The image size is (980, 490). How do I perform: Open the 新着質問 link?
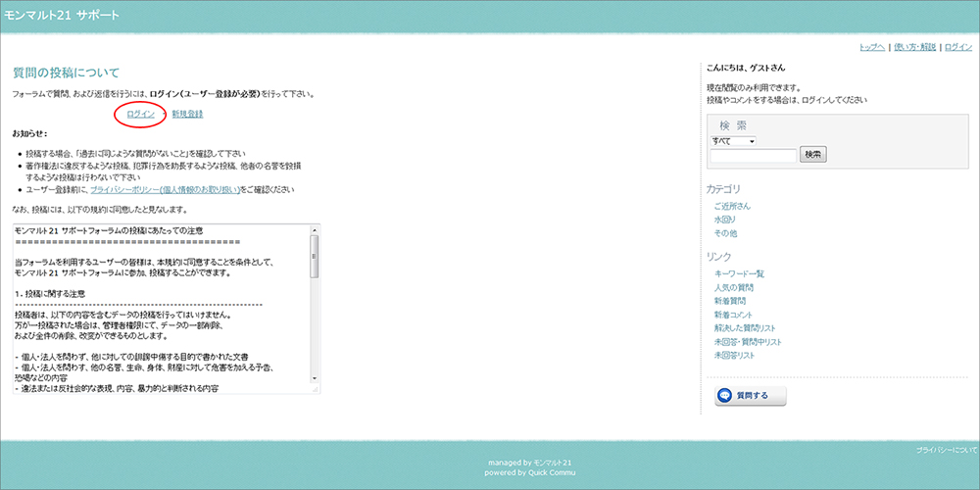[x=730, y=301]
